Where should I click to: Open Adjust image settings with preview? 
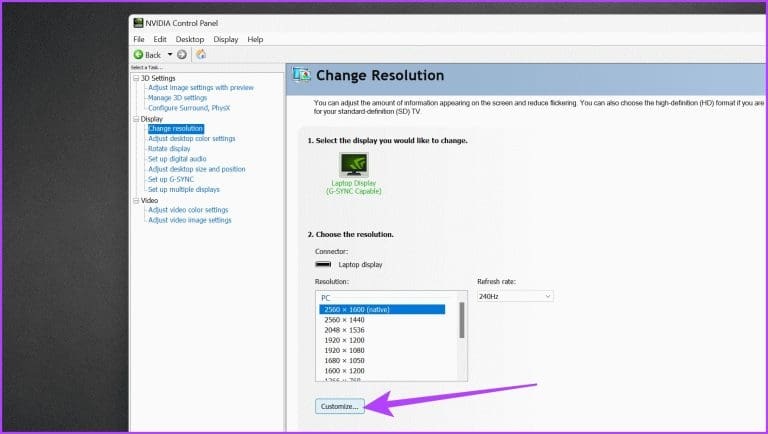click(x=201, y=88)
